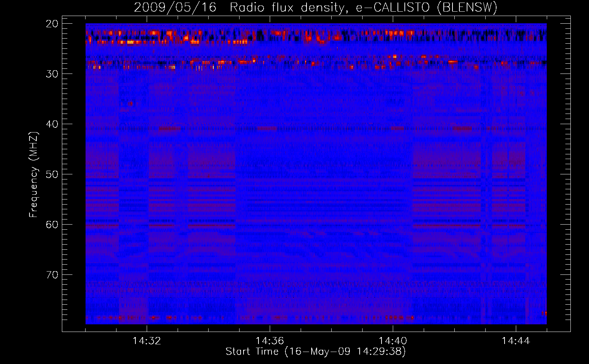Click the frequency tick label '50'
589x364 pixels.
(x=52, y=174)
